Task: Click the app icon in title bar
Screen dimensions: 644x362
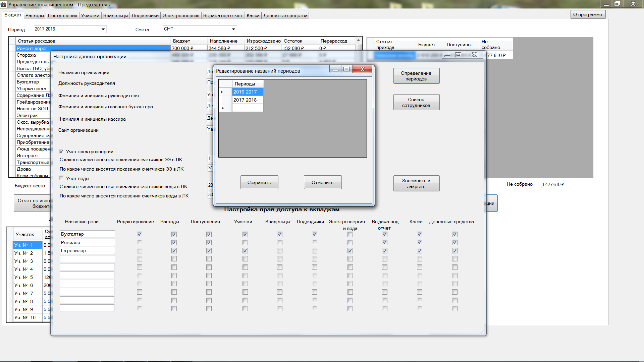Action: point(4,4)
